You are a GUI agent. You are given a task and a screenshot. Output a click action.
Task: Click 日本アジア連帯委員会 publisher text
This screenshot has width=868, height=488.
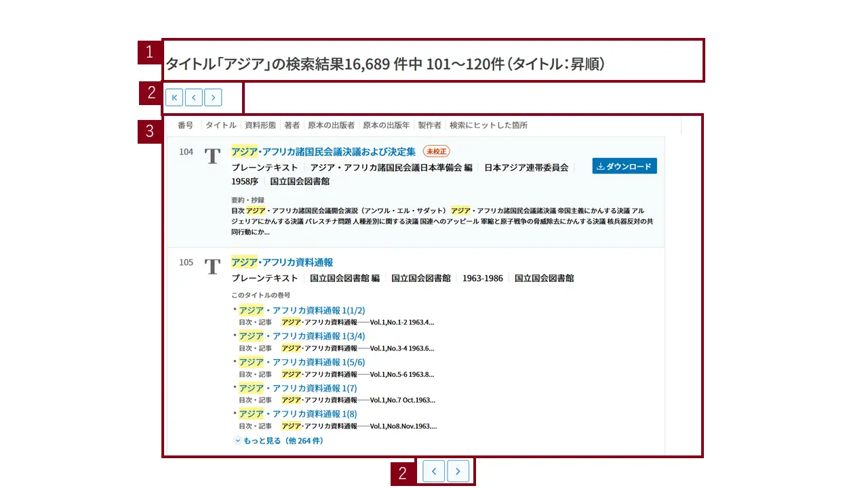pyautogui.click(x=526, y=167)
